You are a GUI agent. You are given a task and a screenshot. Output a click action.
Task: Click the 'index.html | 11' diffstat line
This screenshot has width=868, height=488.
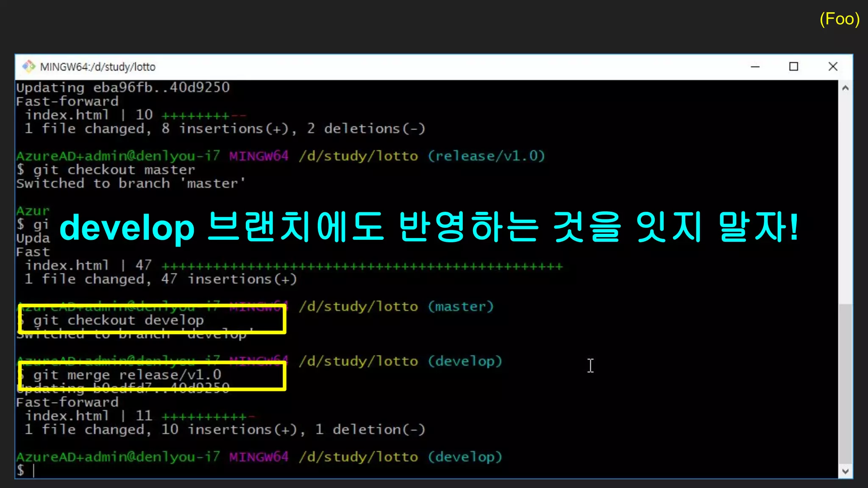[x=140, y=416]
